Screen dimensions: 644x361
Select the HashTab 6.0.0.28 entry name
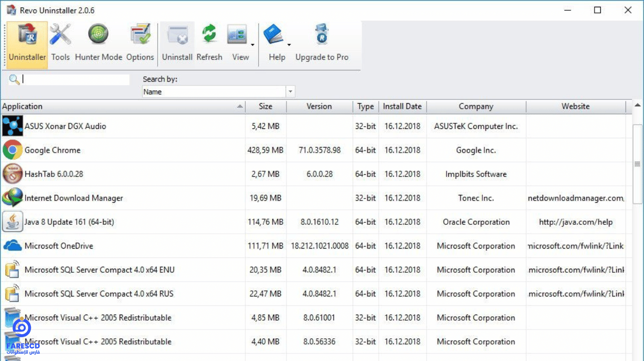point(54,174)
